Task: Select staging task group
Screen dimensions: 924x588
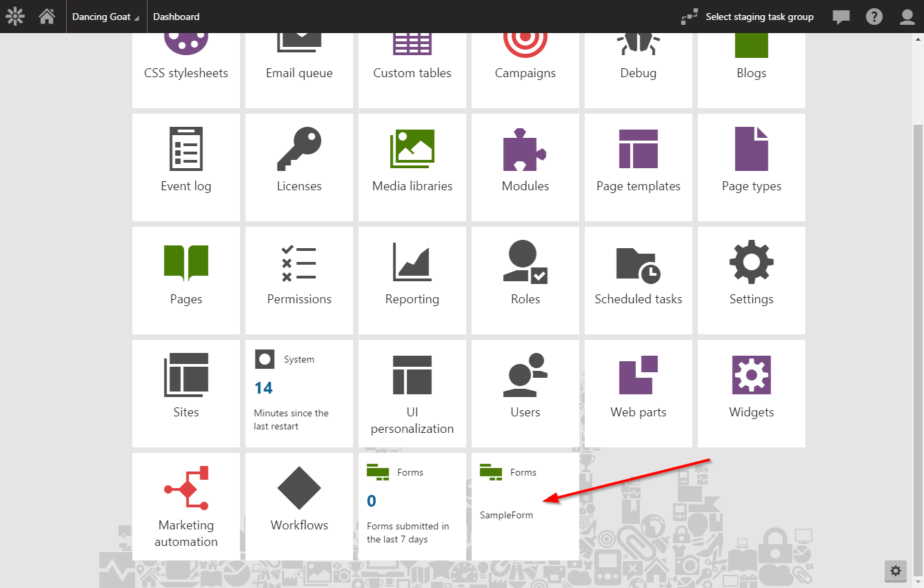Action: pyautogui.click(x=759, y=17)
